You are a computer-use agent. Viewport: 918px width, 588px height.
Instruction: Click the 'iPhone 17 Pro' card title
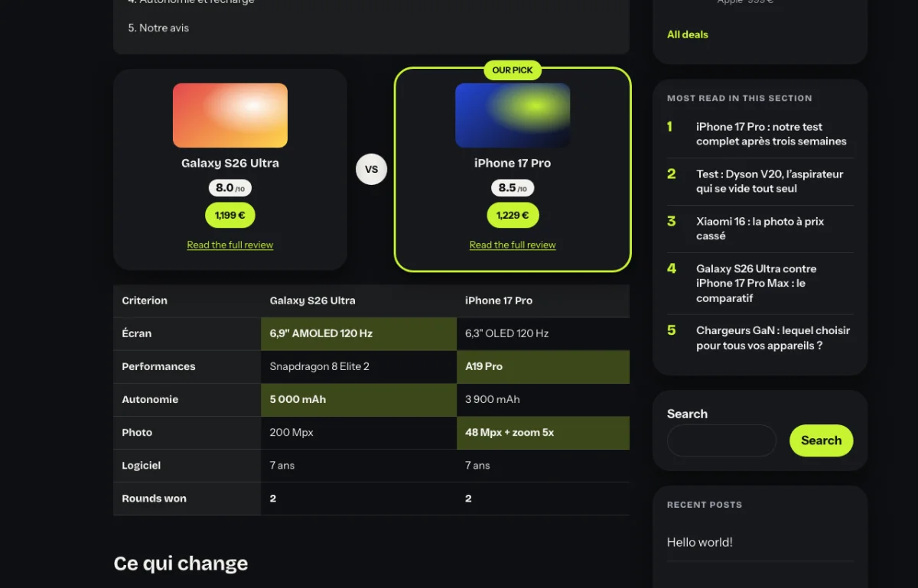coord(513,163)
